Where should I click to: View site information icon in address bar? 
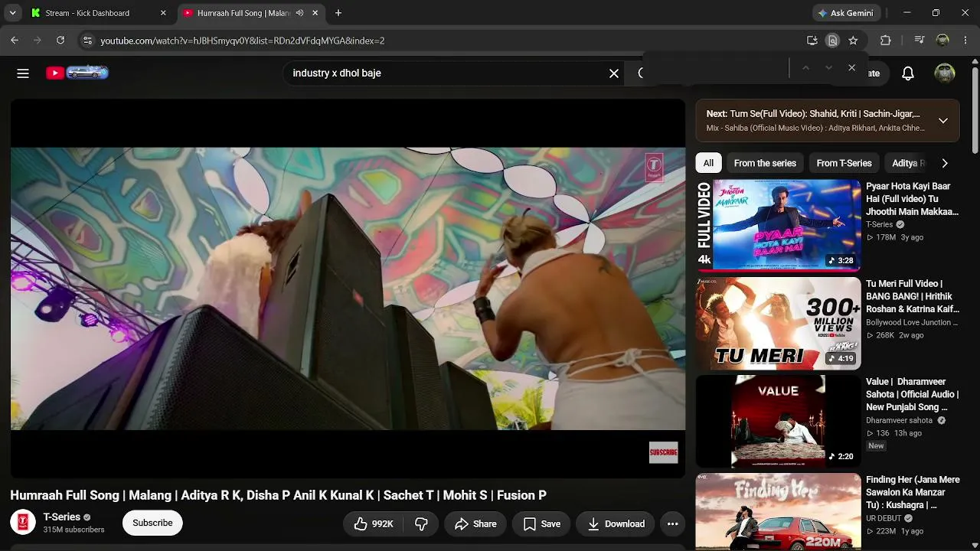point(87,41)
